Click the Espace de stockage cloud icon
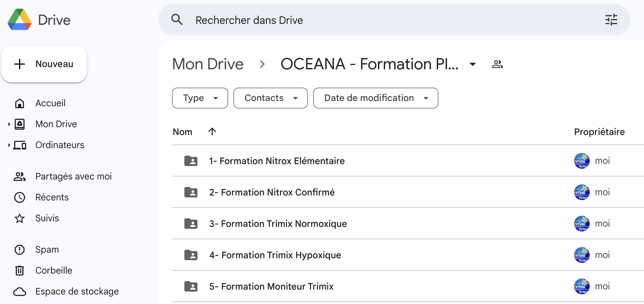644x304 pixels. pyautogui.click(x=20, y=292)
